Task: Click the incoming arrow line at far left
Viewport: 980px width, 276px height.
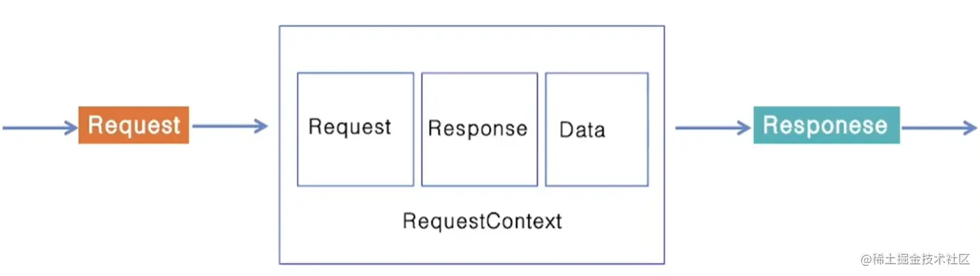Action: tap(31, 126)
